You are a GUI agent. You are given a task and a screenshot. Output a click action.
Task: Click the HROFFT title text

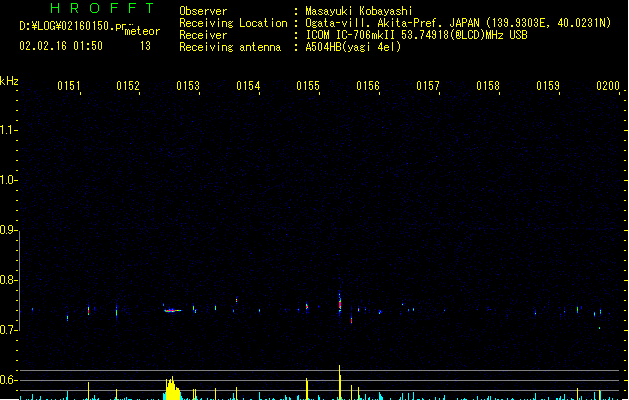tap(103, 8)
